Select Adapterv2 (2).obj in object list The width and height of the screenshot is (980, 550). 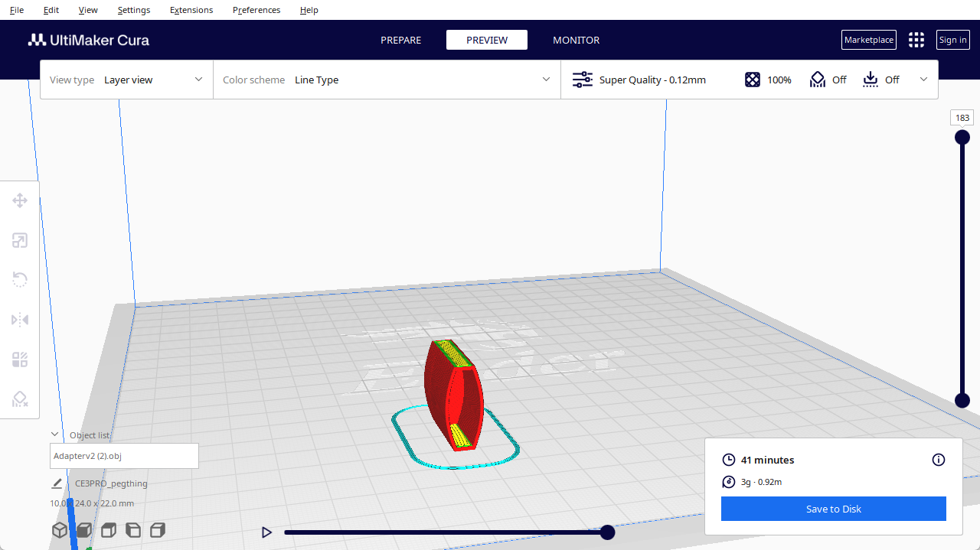[x=124, y=456]
